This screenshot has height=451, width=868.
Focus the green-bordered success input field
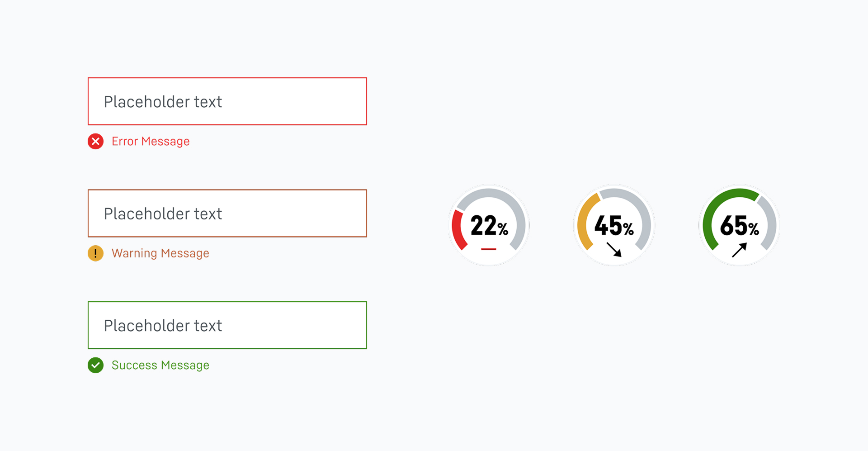(227, 325)
